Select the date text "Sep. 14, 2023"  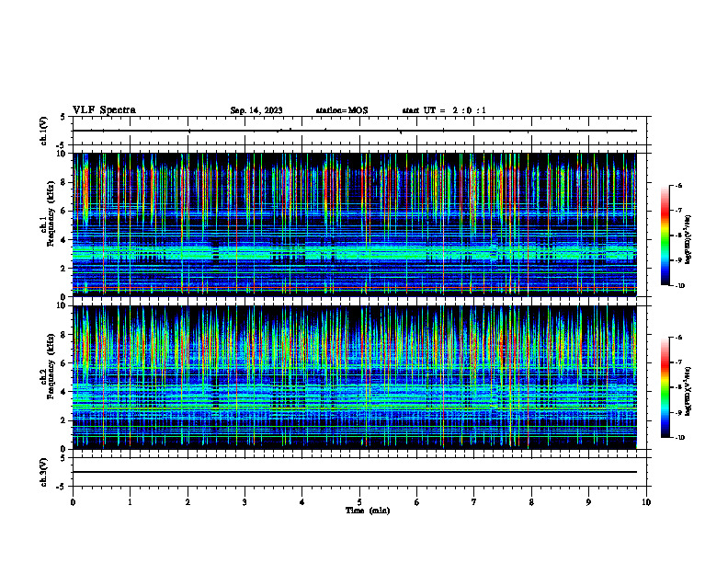256,110
